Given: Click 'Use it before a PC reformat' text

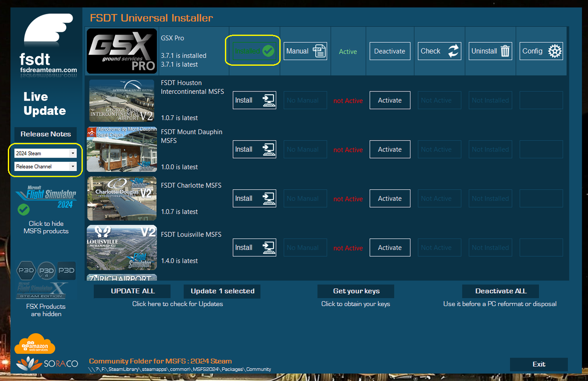Looking at the screenshot, I should 500,304.
